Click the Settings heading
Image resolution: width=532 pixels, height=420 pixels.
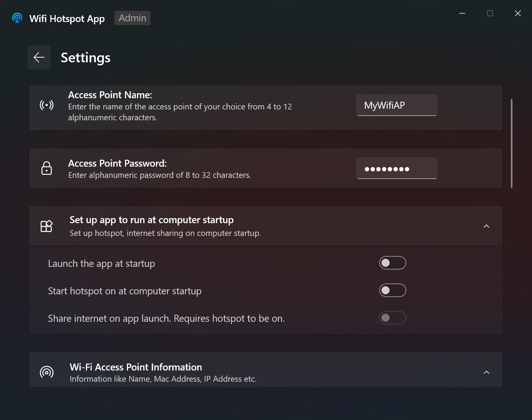click(85, 57)
